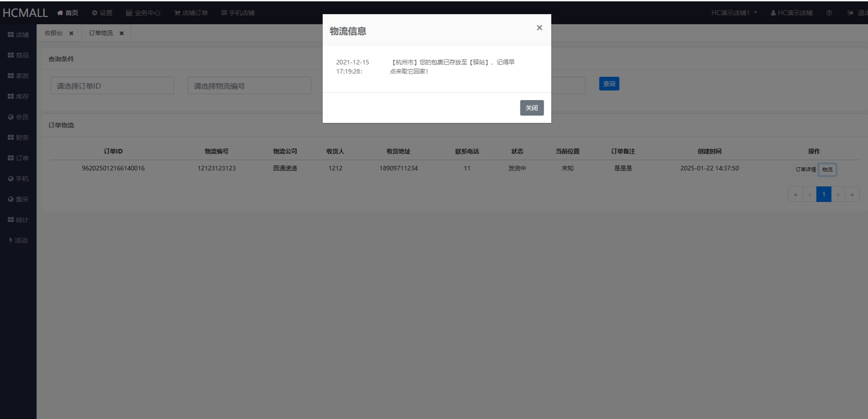Switch to the 收银台 tab

[x=54, y=33]
